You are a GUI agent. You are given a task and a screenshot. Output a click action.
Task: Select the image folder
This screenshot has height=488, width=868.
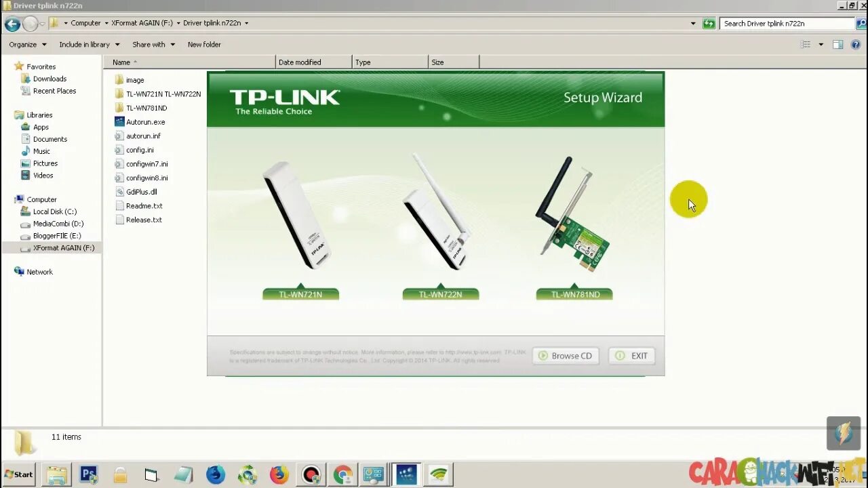[129, 80]
